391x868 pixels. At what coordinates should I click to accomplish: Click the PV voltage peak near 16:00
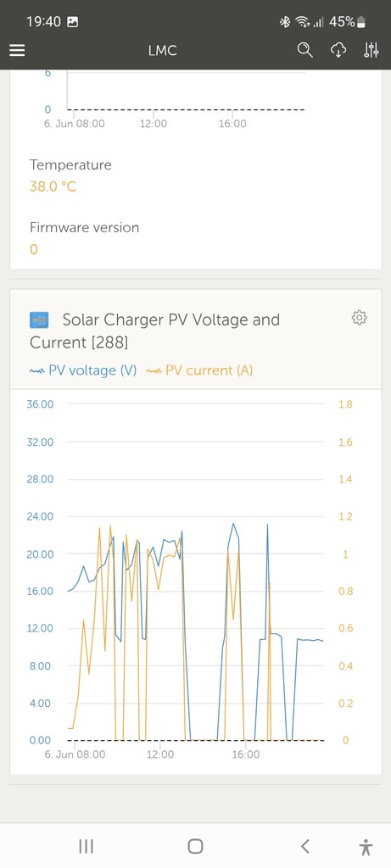click(x=233, y=524)
